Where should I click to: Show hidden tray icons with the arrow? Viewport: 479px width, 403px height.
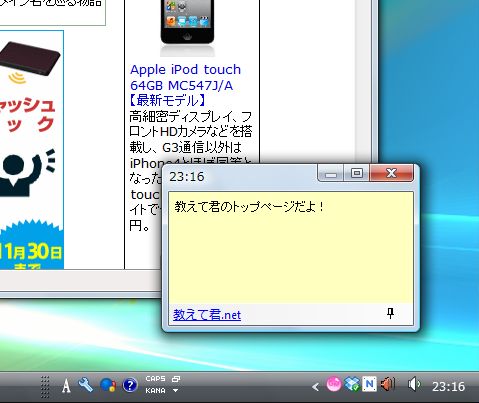[316, 387]
